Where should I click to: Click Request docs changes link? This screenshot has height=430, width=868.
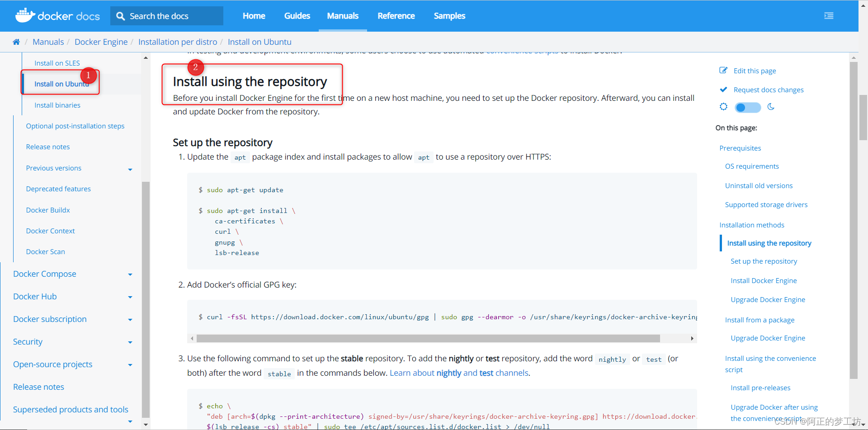pos(769,90)
